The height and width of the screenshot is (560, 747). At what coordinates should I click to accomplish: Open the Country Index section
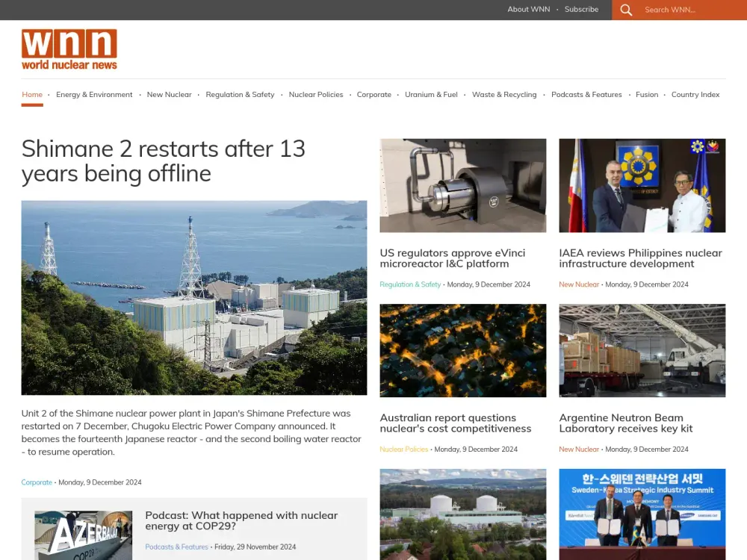(695, 94)
